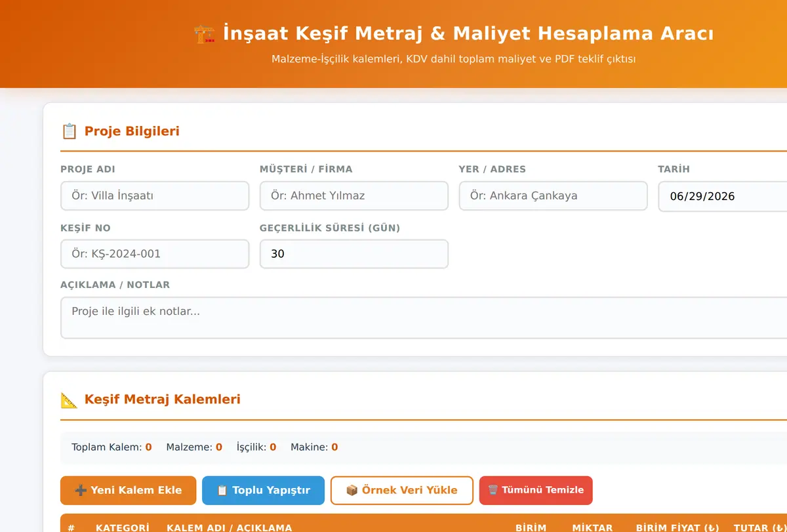Click the clipboard icon beside Proje Bilgileri

click(x=69, y=131)
